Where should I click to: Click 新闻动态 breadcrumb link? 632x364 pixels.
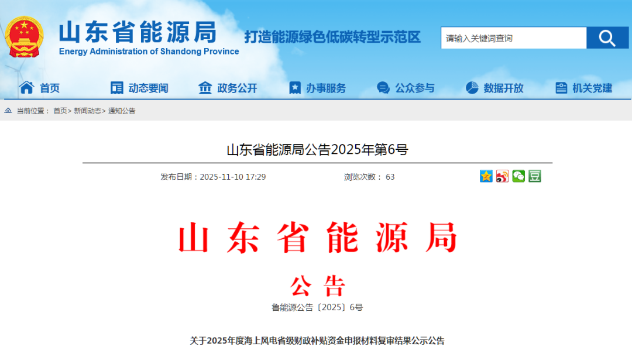pos(87,111)
